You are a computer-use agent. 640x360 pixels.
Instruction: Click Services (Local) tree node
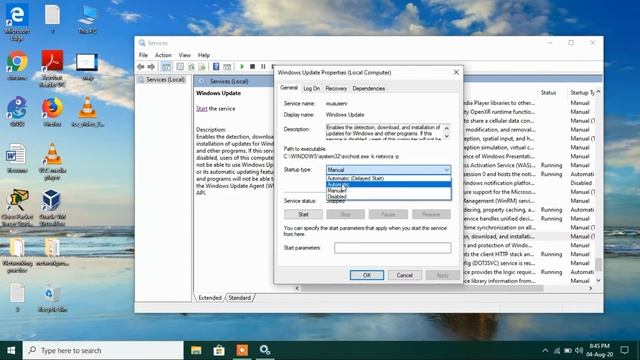click(165, 80)
